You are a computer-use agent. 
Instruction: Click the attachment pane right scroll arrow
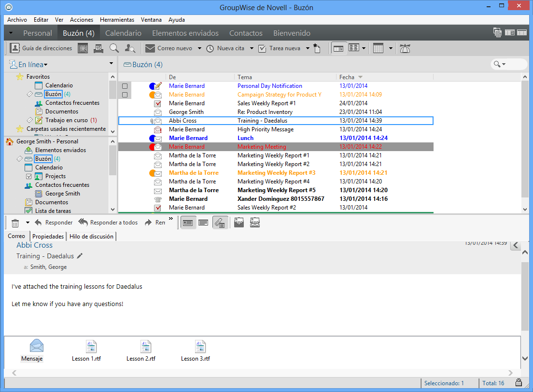[510, 373]
